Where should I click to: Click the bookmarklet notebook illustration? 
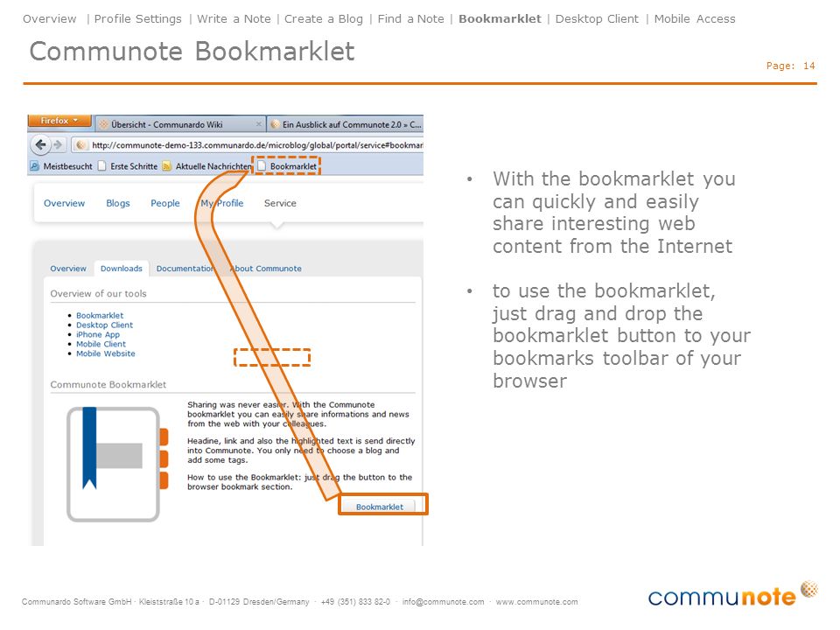pyautogui.click(x=116, y=464)
